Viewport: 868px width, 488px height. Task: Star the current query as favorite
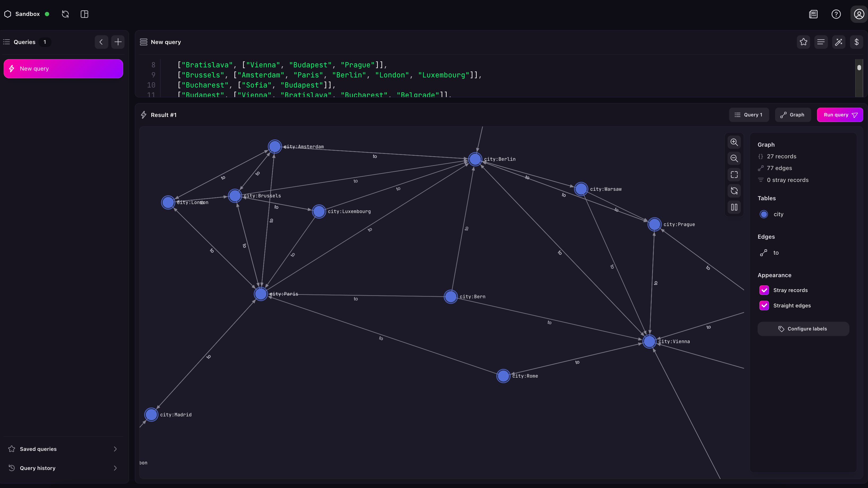(804, 42)
